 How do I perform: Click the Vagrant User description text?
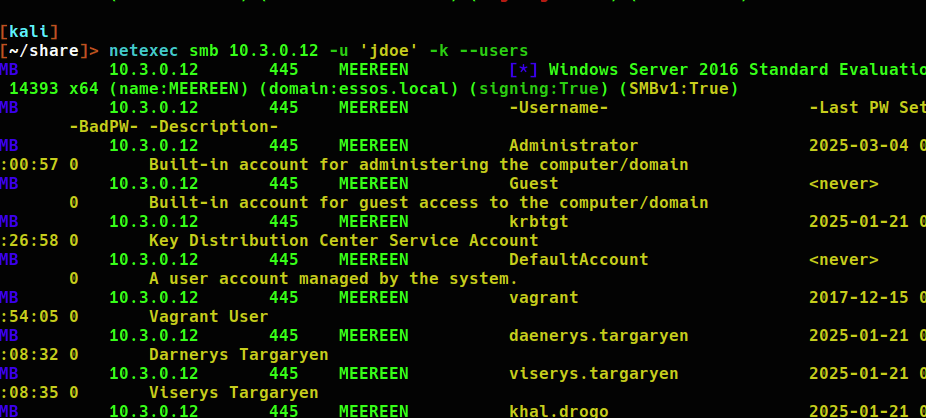point(208,317)
